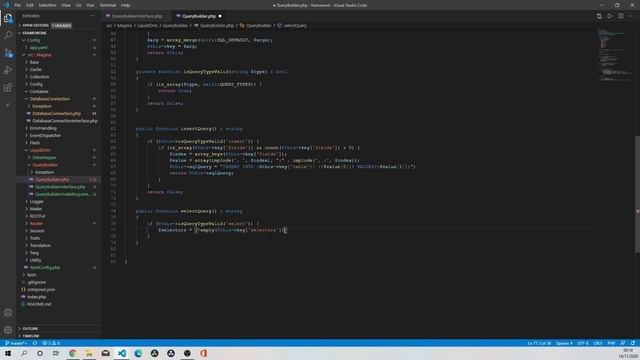The width and height of the screenshot is (640, 360).
Task: Click the feedback icon in status bar
Action: [622, 343]
